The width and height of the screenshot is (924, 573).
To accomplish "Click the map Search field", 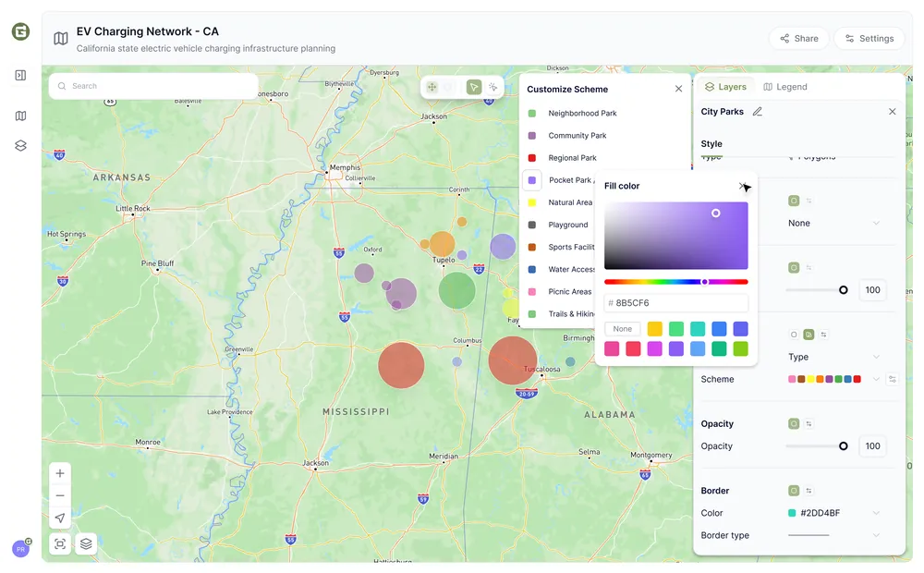I will (x=153, y=86).
